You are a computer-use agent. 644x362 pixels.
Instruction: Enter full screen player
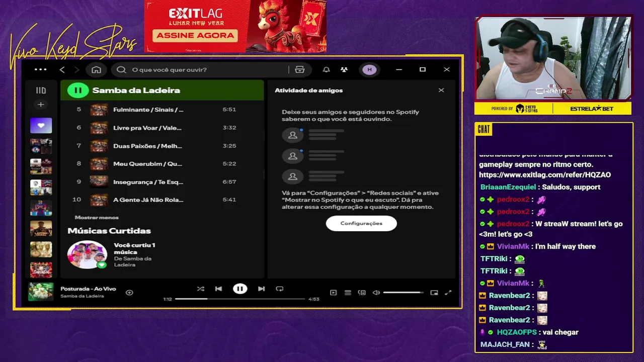tap(448, 293)
